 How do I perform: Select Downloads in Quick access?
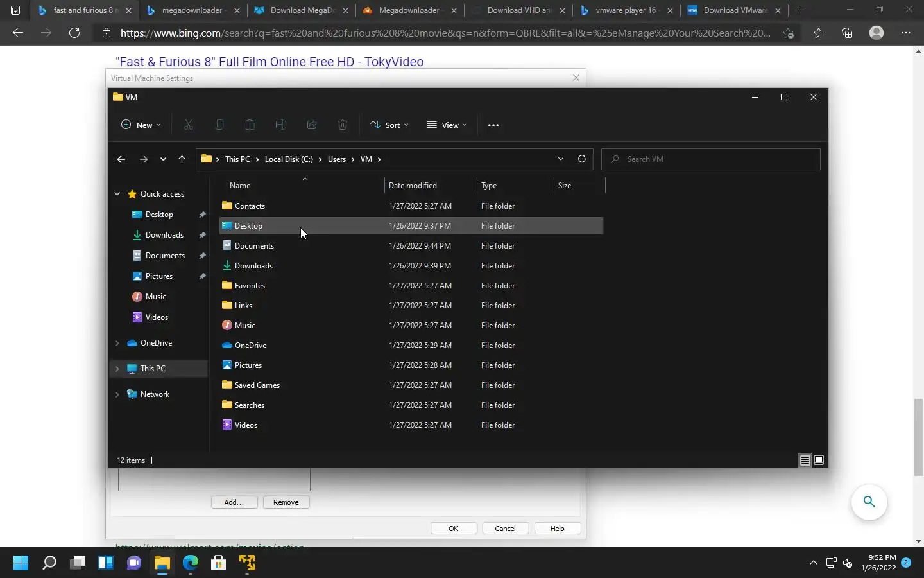[x=164, y=235]
